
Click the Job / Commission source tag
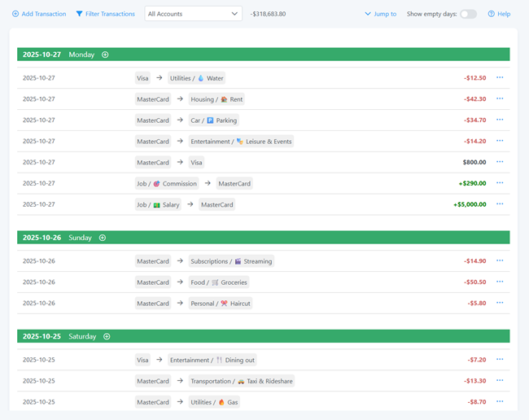pyautogui.click(x=167, y=184)
